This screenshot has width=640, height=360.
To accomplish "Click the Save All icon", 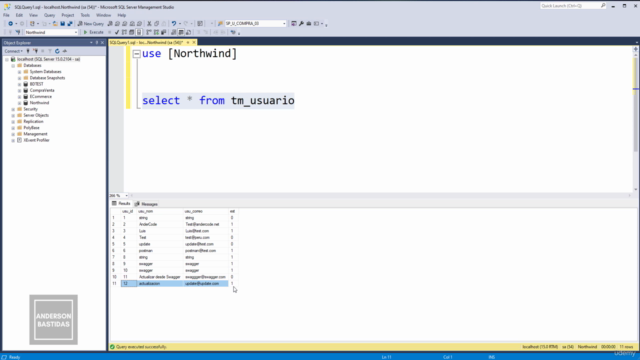I will (70, 24).
